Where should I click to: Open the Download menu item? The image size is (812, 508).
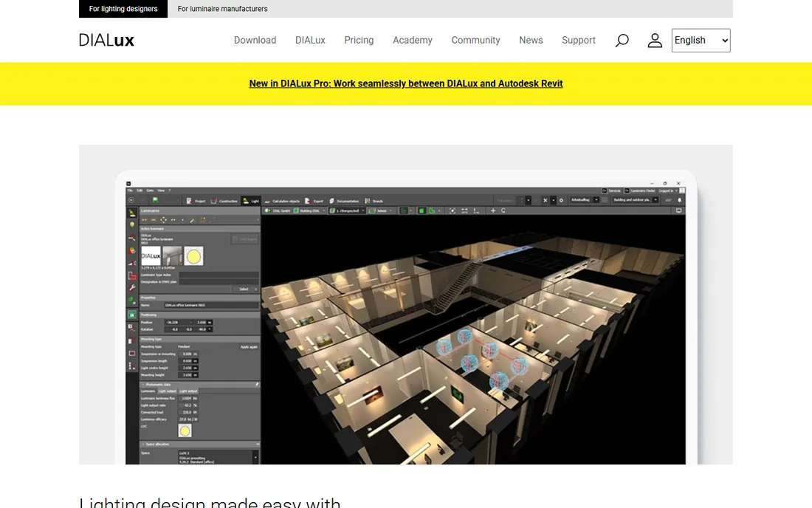[255, 41]
